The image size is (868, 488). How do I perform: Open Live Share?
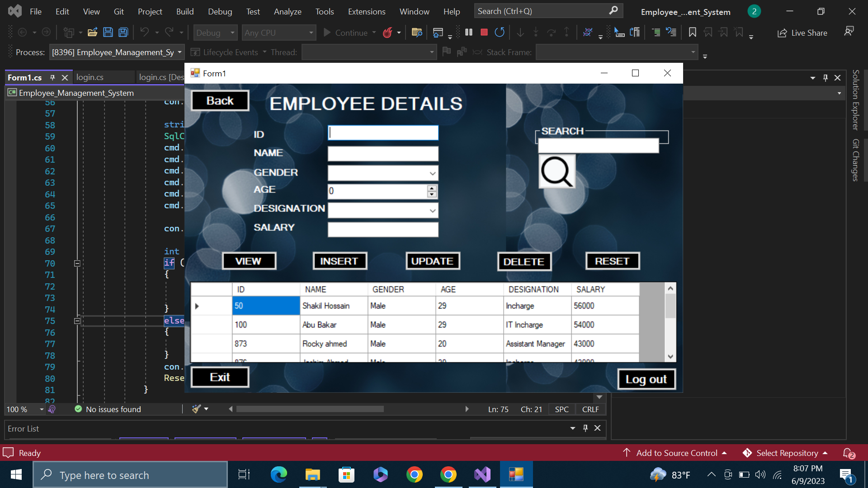pyautogui.click(x=802, y=33)
